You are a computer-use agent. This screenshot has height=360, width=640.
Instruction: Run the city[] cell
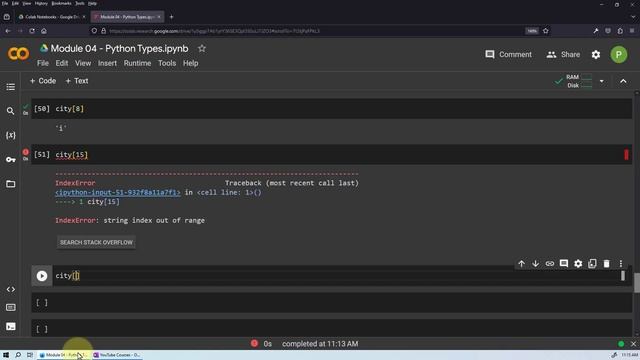point(42,276)
